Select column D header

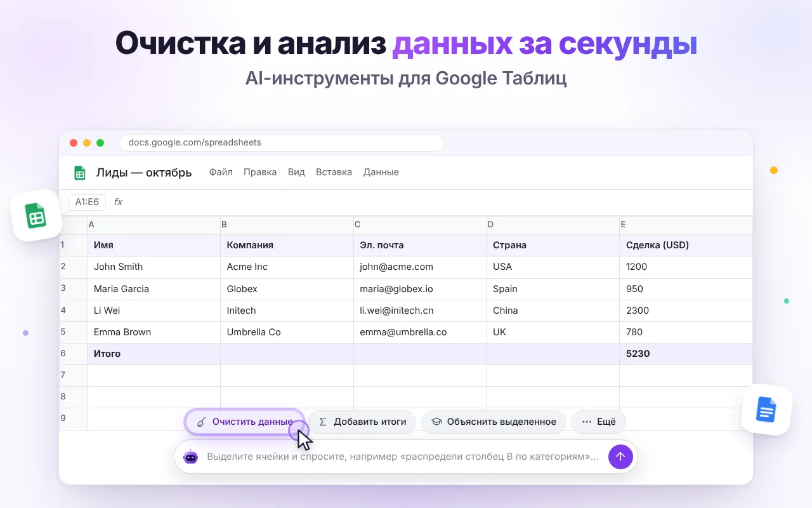pos(553,224)
